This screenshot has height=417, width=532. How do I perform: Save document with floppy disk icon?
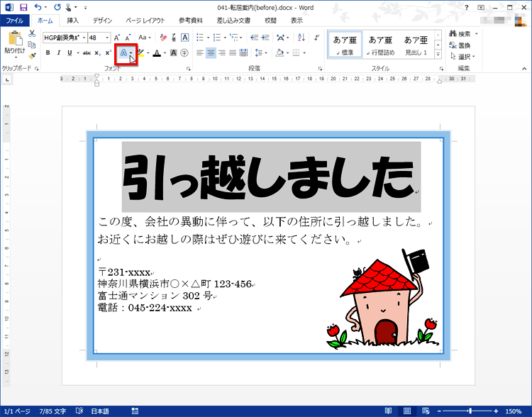pos(23,8)
